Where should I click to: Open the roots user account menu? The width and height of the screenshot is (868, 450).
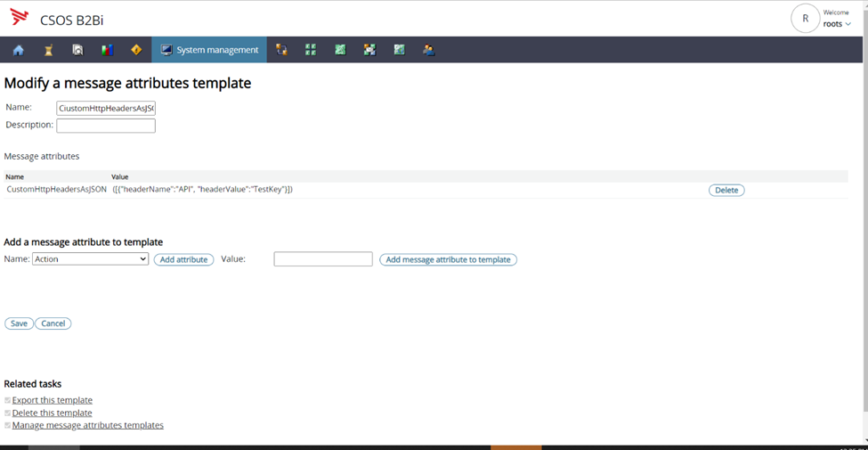click(836, 24)
